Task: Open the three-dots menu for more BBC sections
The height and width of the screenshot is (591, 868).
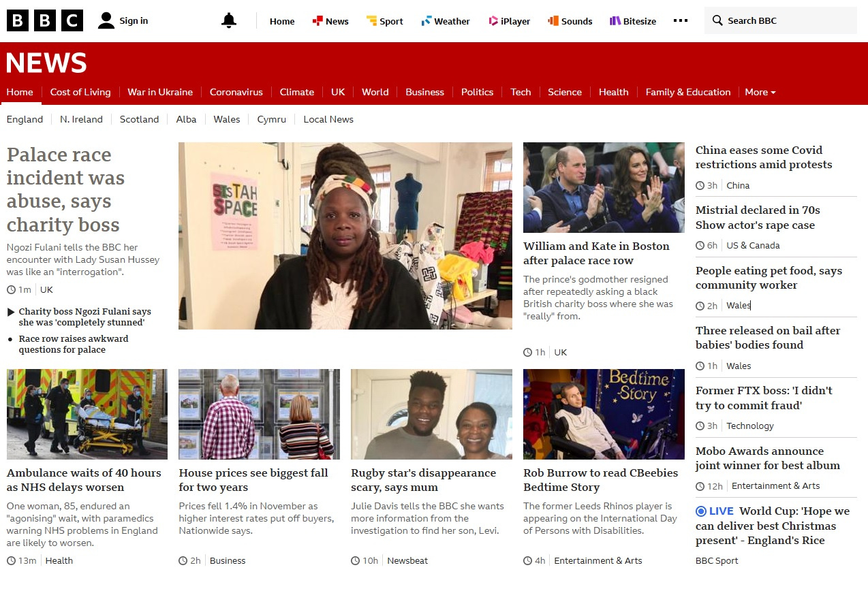Action: 680,21
